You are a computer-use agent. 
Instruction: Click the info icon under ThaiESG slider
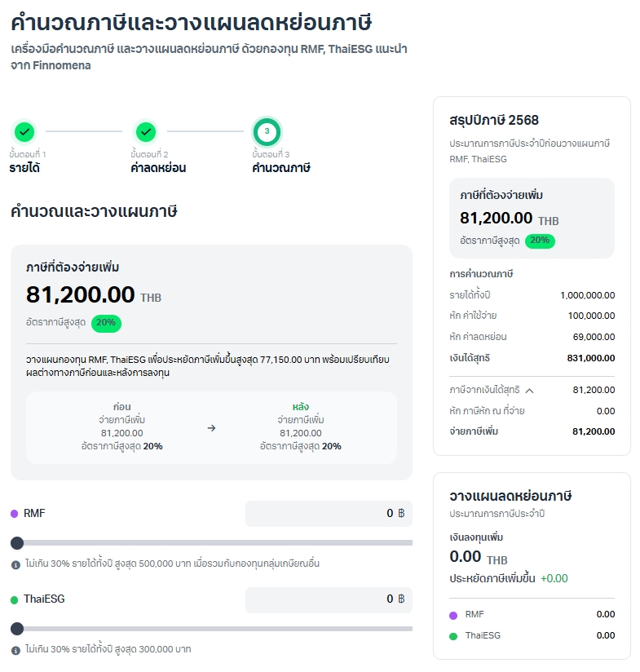pyautogui.click(x=15, y=651)
